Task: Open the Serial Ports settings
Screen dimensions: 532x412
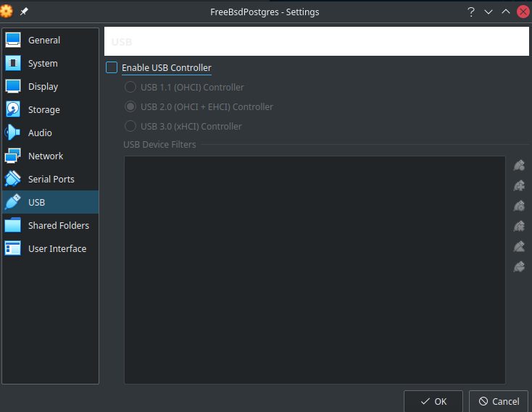Action: (50, 179)
